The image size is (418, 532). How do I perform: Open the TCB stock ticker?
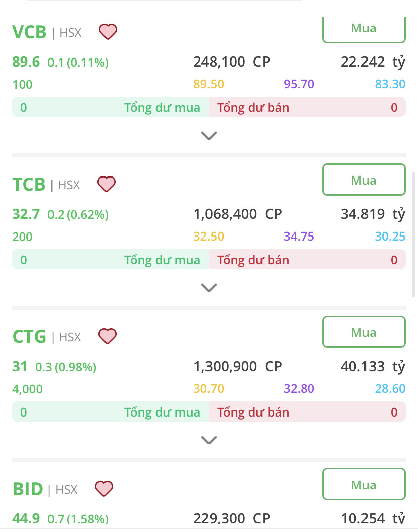point(29,185)
